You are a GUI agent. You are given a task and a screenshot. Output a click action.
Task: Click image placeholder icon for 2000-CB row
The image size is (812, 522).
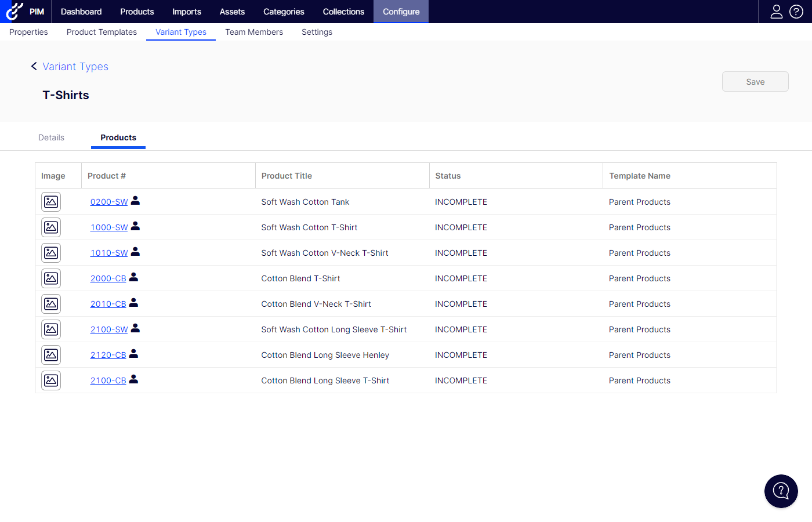tap(51, 278)
